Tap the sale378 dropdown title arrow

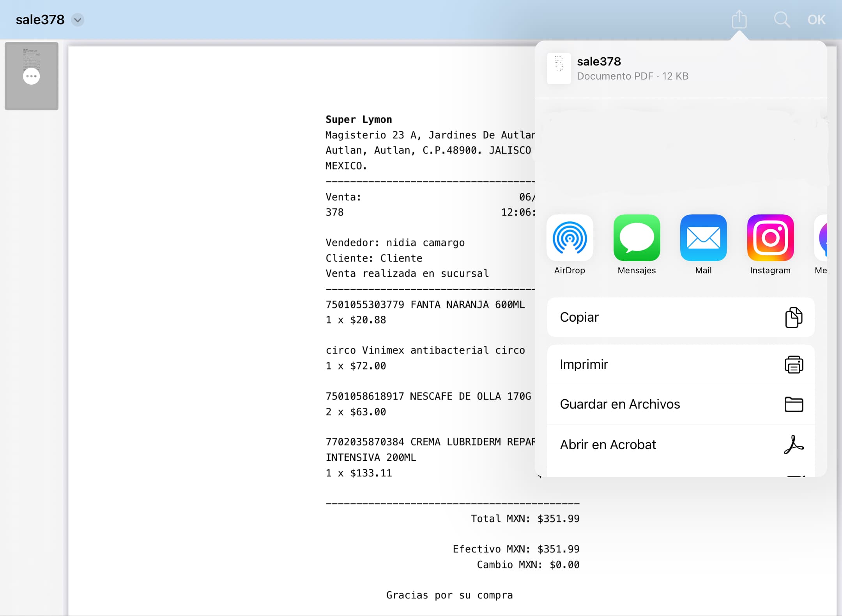(x=78, y=19)
